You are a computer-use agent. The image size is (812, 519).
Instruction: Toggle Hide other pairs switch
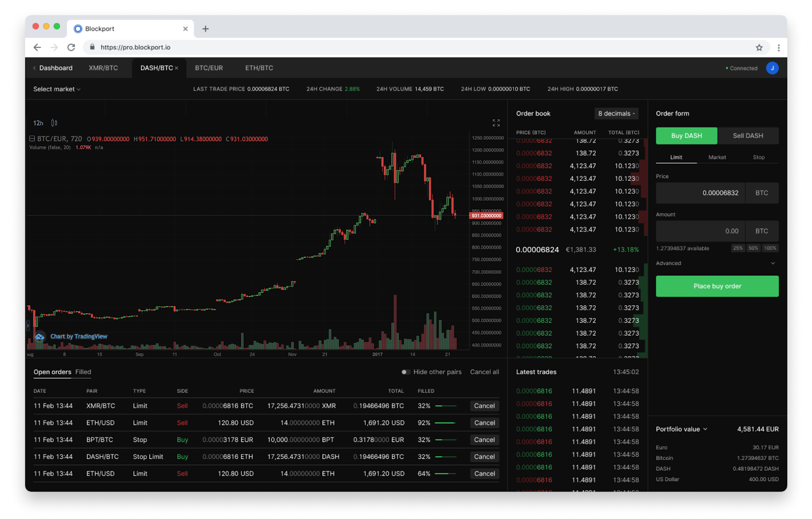click(x=405, y=372)
